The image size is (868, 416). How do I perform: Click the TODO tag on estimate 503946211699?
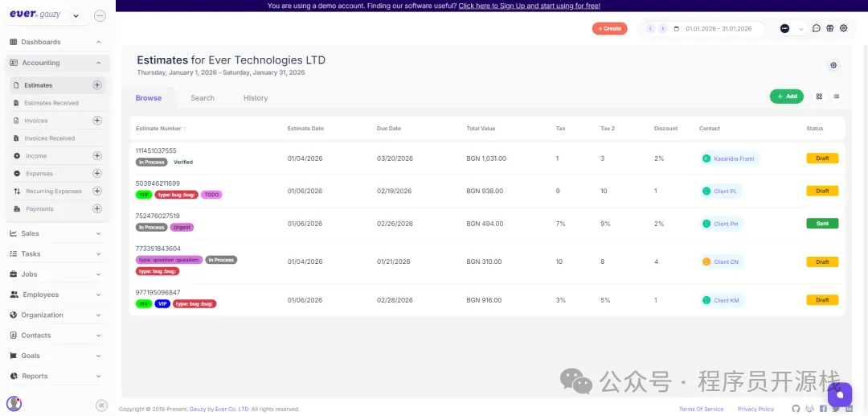[211, 195]
